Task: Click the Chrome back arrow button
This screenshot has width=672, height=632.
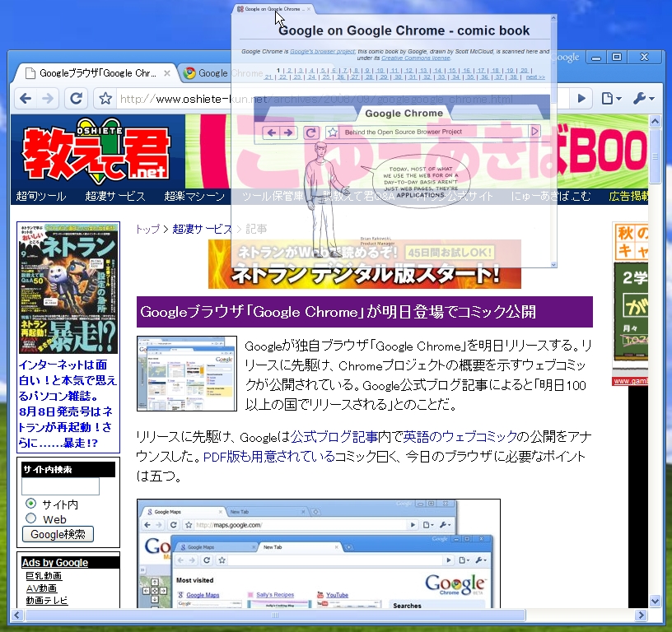Action: (26, 99)
